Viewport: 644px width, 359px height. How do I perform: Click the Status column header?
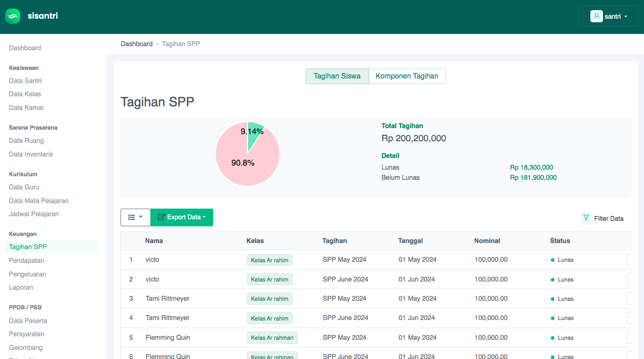click(x=559, y=241)
